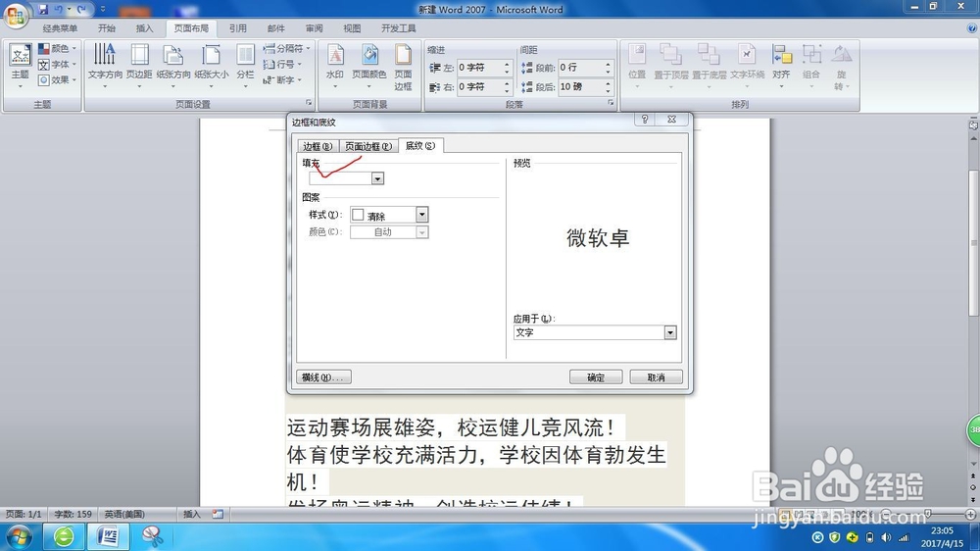Viewport: 980px width, 551px height.
Task: Open the References (引用) ribbon tab
Action: pyautogui.click(x=237, y=28)
